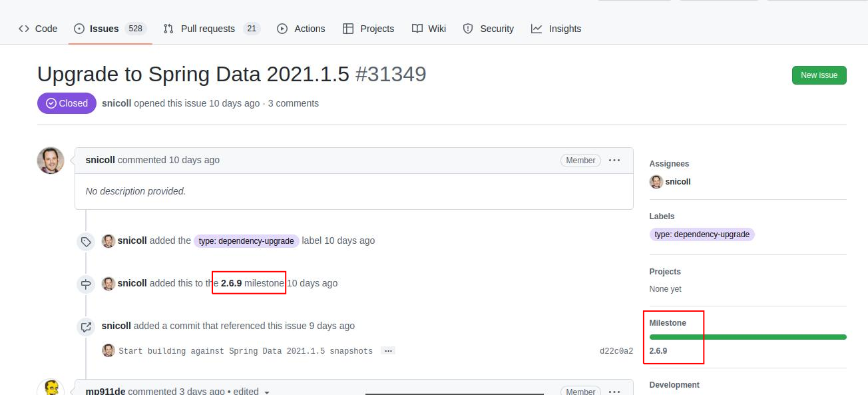This screenshot has height=395, width=868.
Task: Select the type: dependency-upgrade label
Action: (x=702, y=234)
